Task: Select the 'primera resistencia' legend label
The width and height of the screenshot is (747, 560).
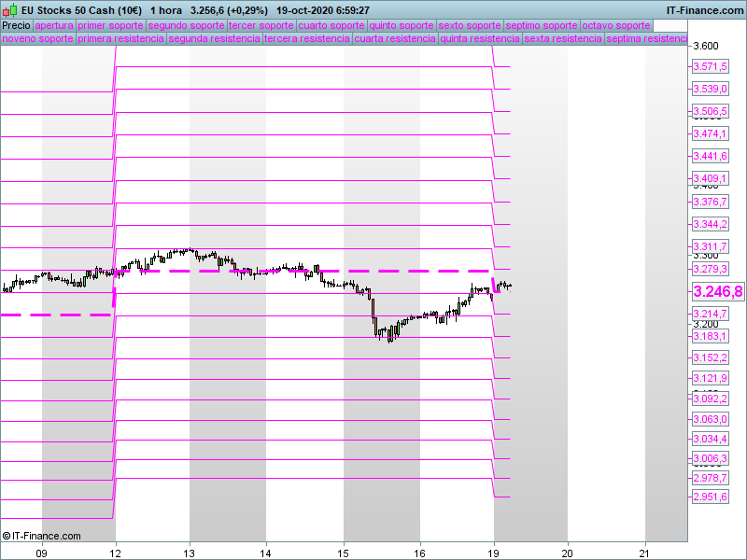Action: (120, 39)
